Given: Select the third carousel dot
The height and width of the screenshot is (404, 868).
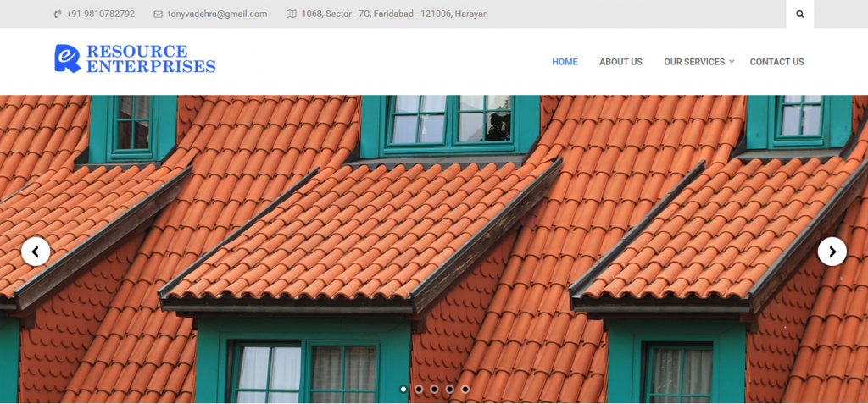Looking at the screenshot, I should [x=434, y=389].
